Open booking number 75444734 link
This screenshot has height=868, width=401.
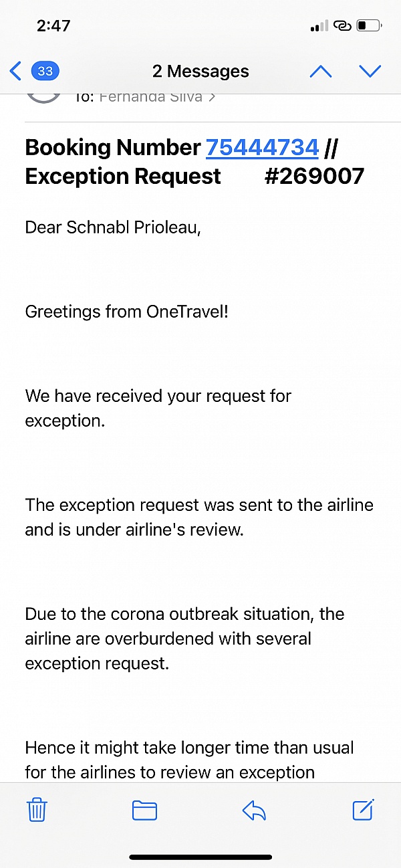click(x=262, y=147)
